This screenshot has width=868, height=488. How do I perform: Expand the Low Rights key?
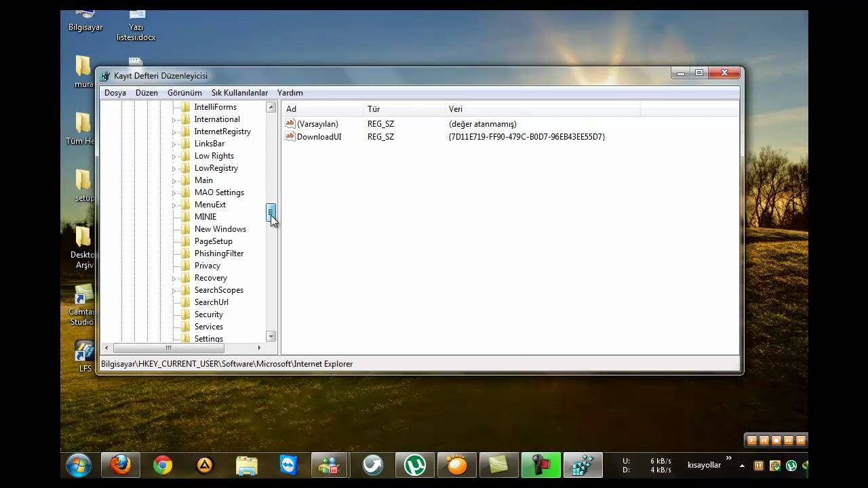(x=174, y=157)
